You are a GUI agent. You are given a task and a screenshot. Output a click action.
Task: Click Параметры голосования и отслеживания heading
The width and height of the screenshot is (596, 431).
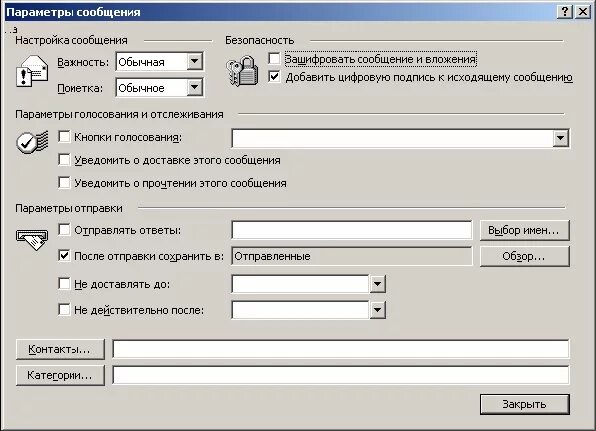coord(119,114)
